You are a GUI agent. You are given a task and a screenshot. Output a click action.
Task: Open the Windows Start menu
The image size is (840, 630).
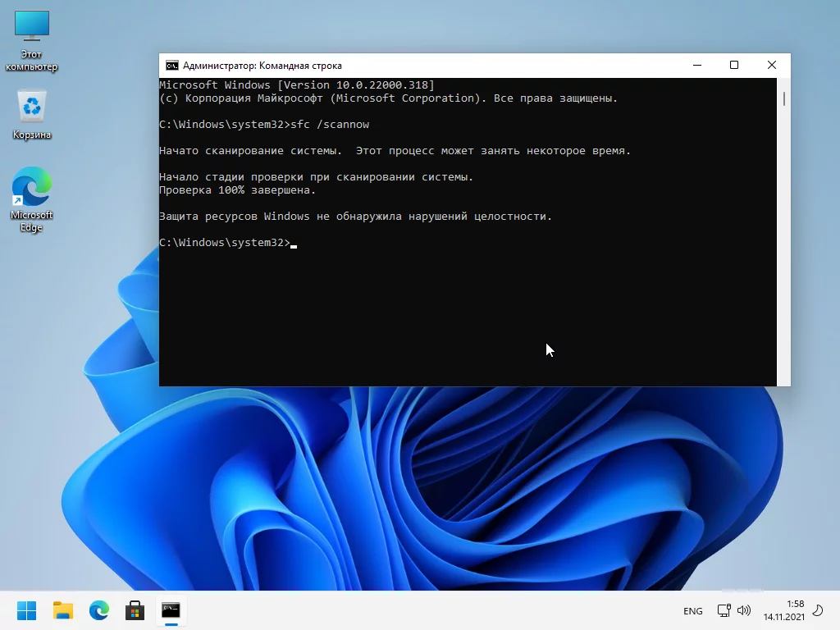pos(26,610)
